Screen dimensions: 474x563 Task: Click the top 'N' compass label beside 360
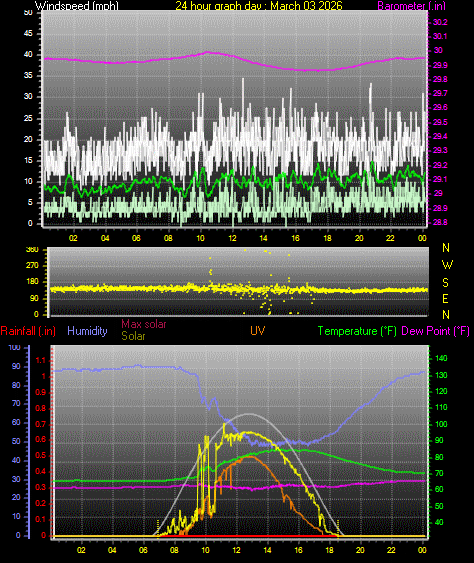click(x=446, y=248)
